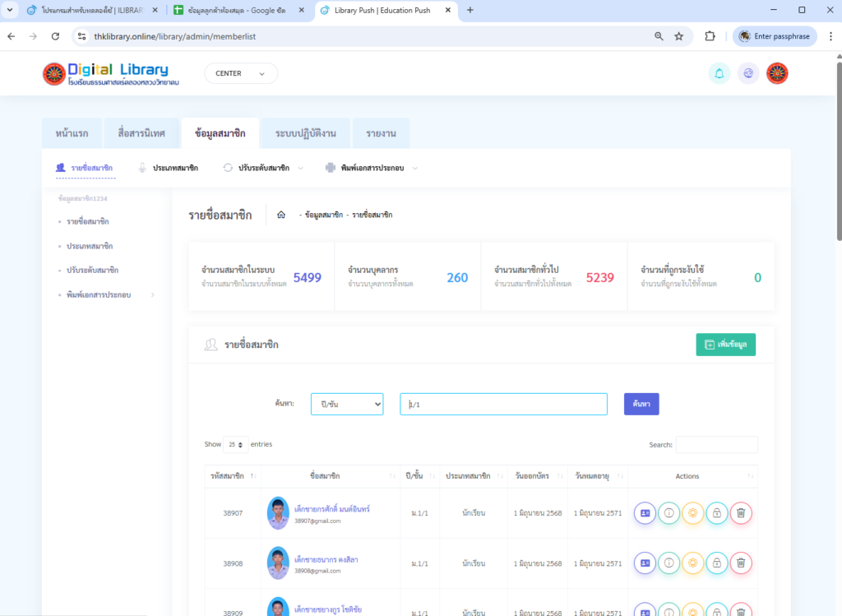Click the notification bell icon in header
842x616 pixels.
719,73
